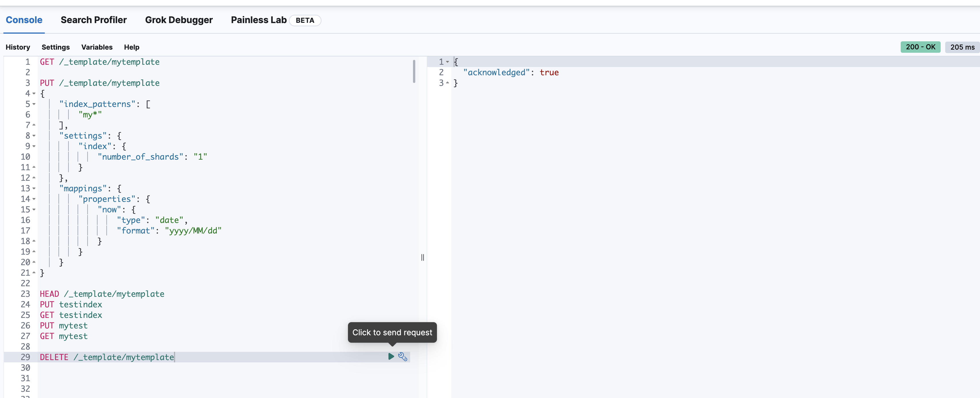
Task: Click the Settings menu option
Action: pyautogui.click(x=56, y=46)
